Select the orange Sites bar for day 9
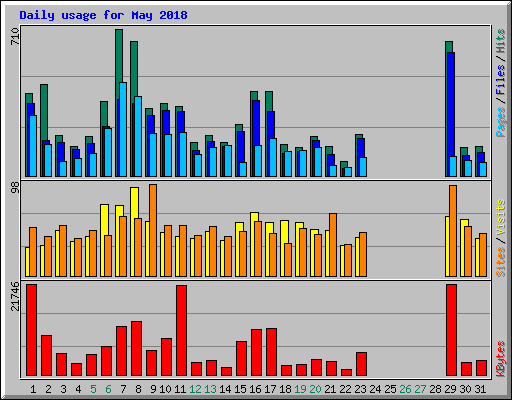Viewport: 512px width, 400px height. tap(153, 230)
